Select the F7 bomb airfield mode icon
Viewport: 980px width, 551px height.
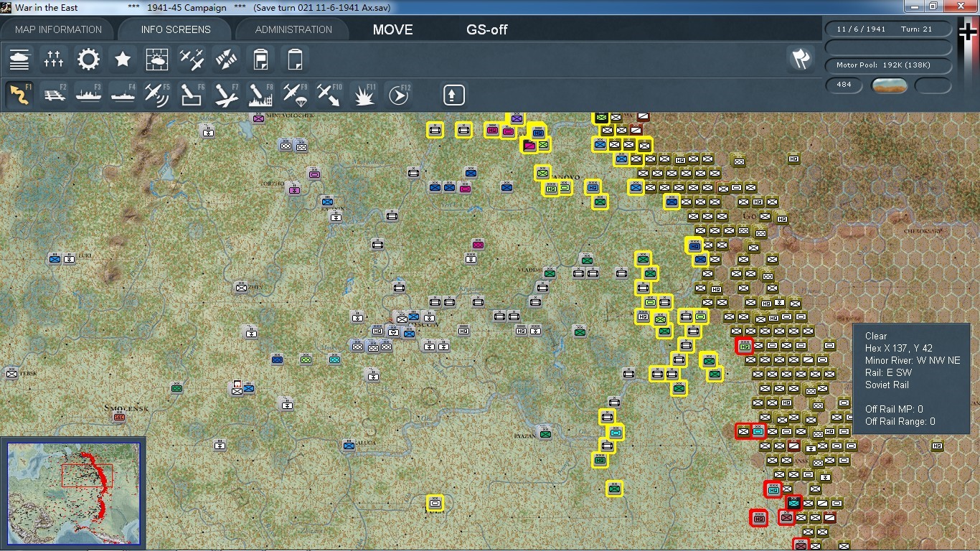coord(226,94)
